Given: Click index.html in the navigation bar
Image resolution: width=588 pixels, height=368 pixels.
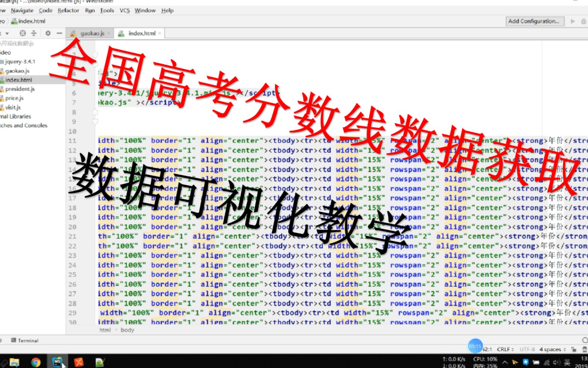Looking at the screenshot, I should [28, 21].
